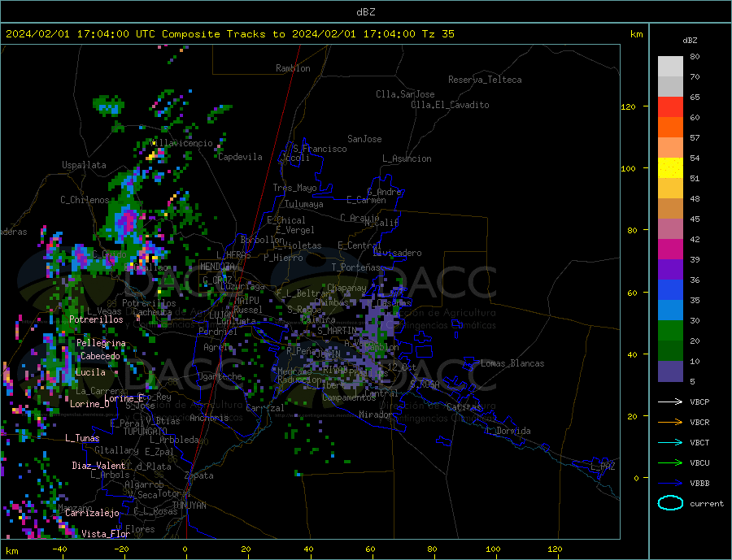Click the Cabecedo station label
The width and height of the screenshot is (732, 560).
(x=100, y=356)
